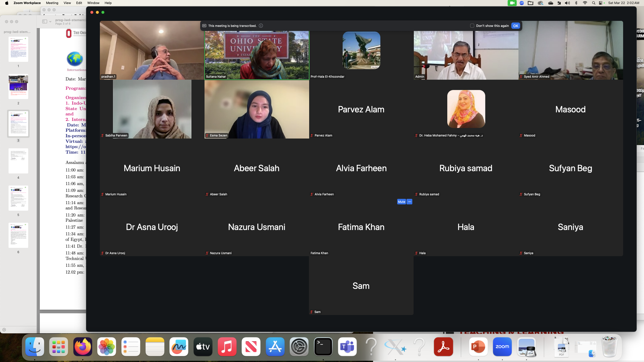This screenshot has height=362, width=644.
Task: Check the Don't show this again box
Action: coord(472,26)
